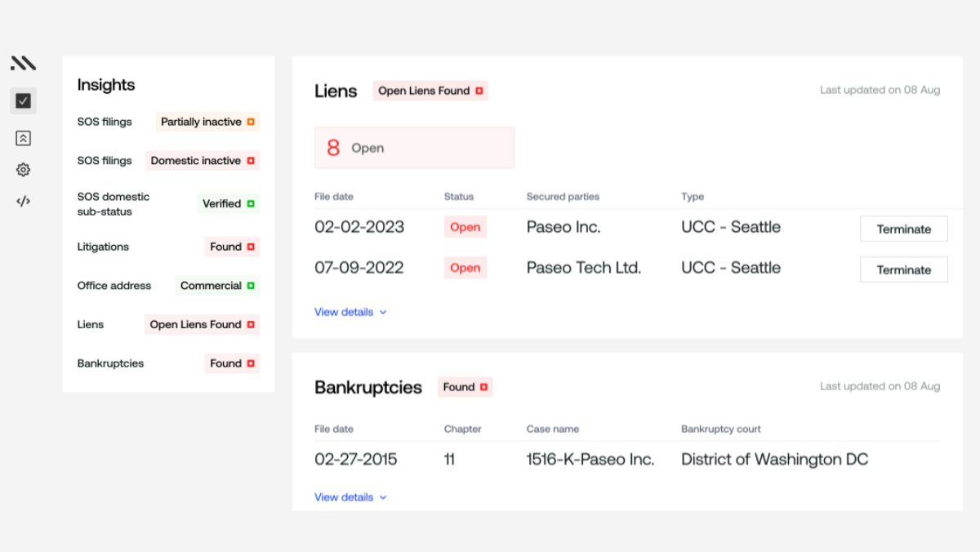This screenshot has width=980, height=552.
Task: Click the red 8 Open liens summary card
Action: pos(414,147)
